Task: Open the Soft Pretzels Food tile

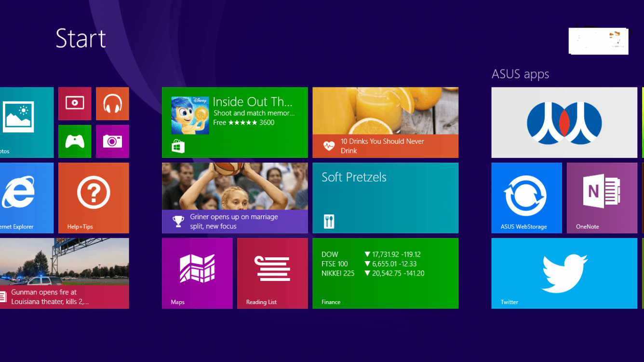Action: coord(385,198)
